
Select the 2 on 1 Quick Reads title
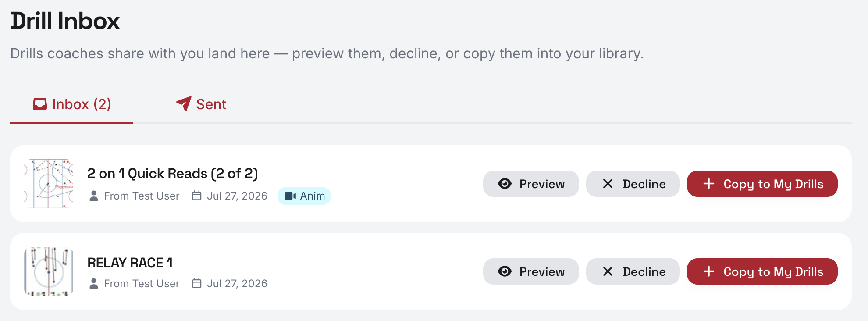pos(172,174)
